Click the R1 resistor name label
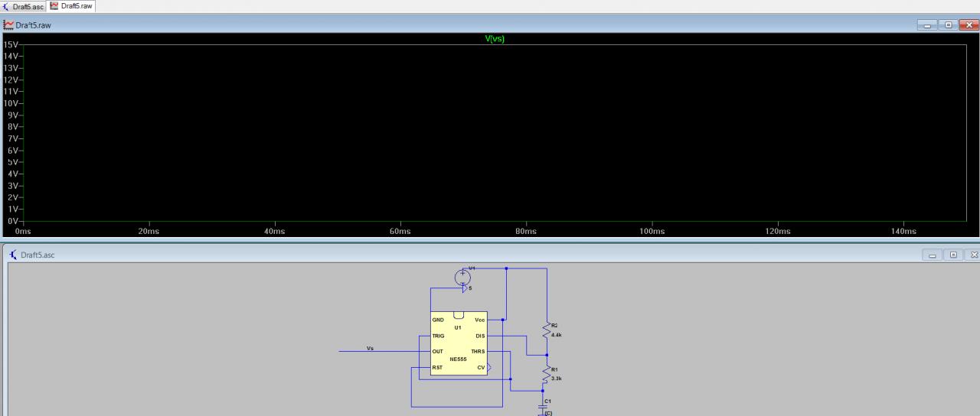 pyautogui.click(x=554, y=369)
